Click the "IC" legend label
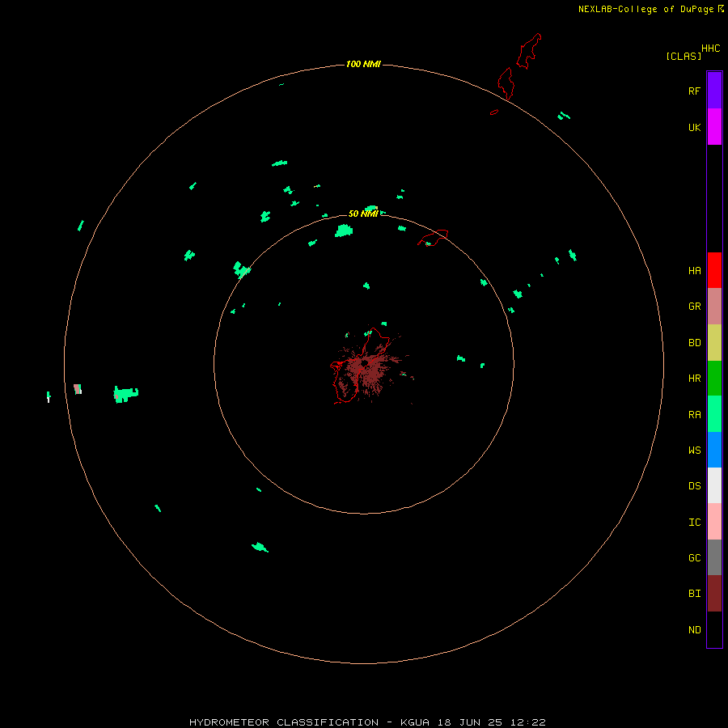 click(694, 523)
